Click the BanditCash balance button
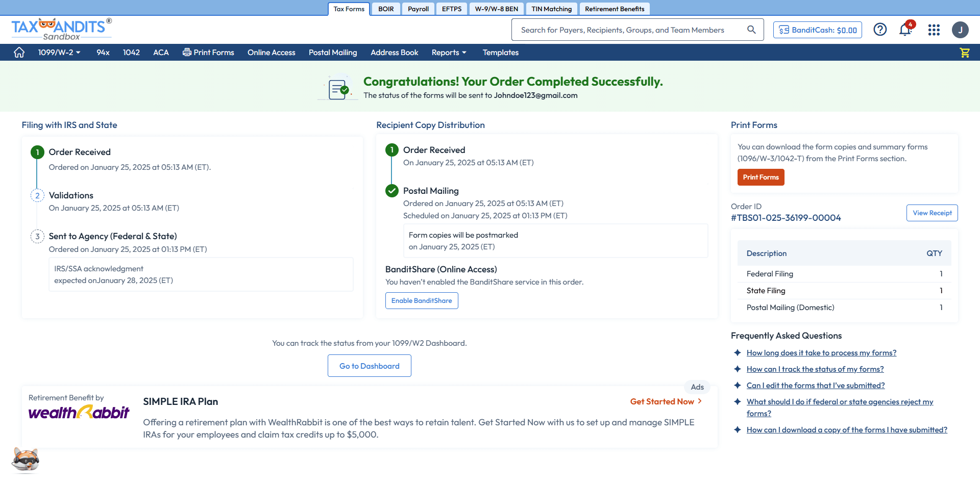This screenshot has height=486, width=980. pyautogui.click(x=817, y=30)
